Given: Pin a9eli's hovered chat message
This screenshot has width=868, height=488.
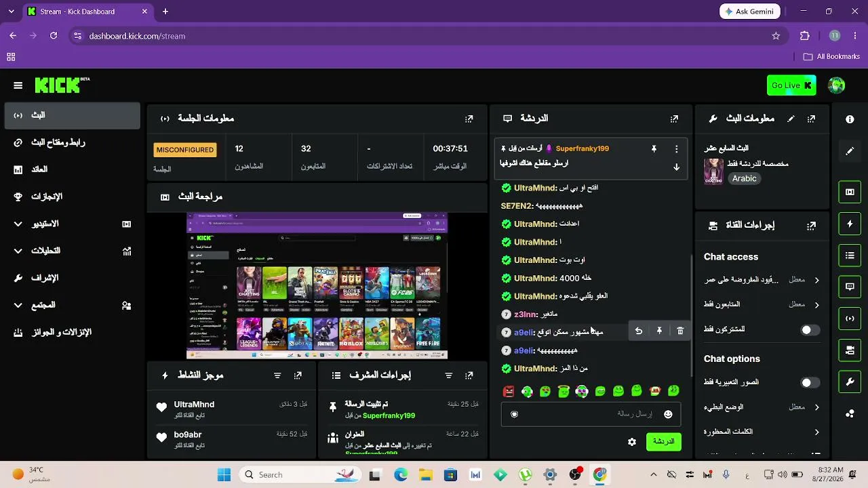Looking at the screenshot, I should click(x=659, y=331).
